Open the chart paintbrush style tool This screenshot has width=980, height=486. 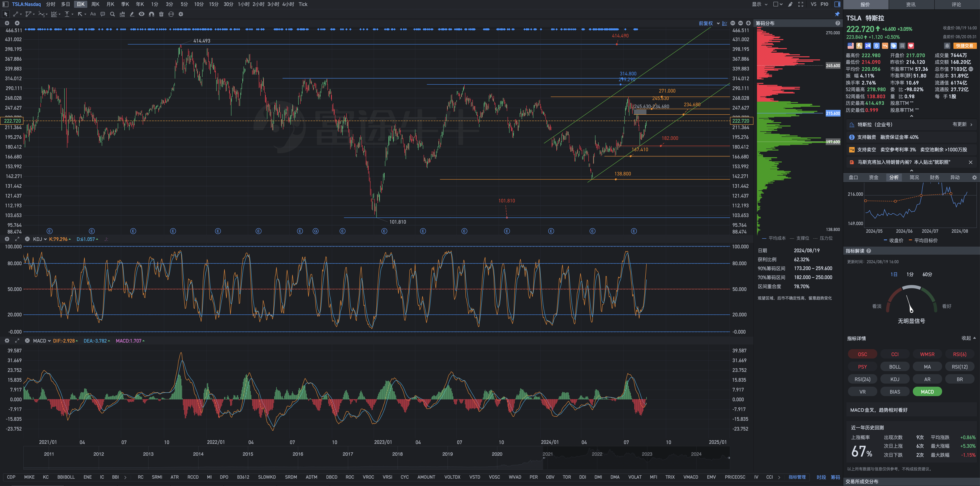(x=790, y=4)
